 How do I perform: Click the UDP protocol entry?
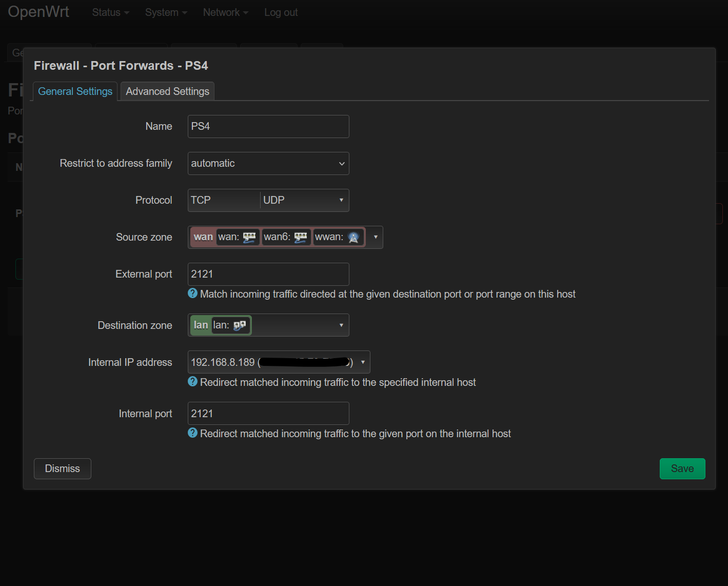pyautogui.click(x=274, y=200)
